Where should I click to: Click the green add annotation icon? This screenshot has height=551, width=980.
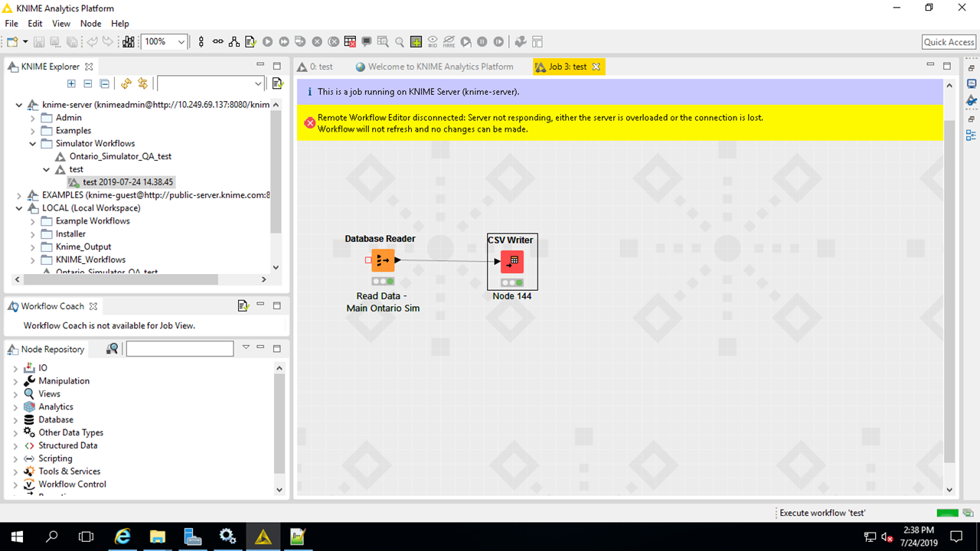tap(416, 42)
